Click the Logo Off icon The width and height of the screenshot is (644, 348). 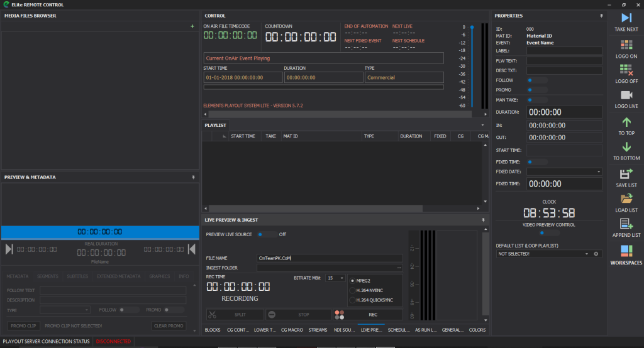[x=626, y=70]
